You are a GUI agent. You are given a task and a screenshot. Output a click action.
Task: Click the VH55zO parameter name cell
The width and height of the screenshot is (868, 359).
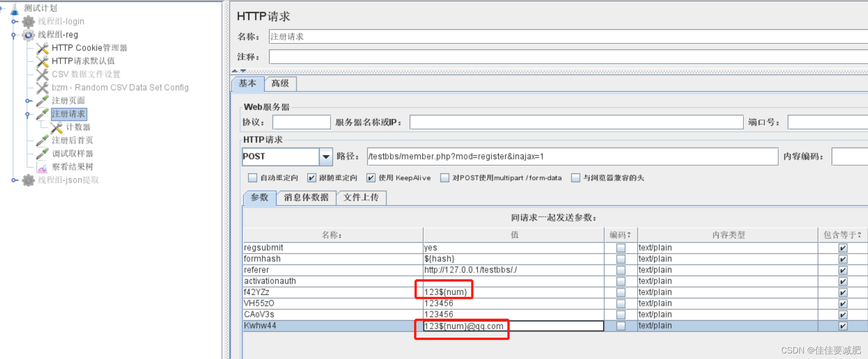333,303
